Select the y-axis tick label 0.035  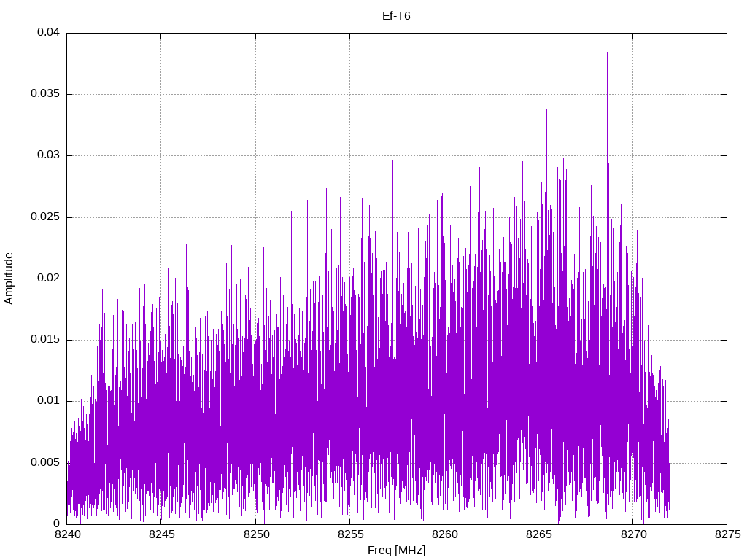[x=45, y=94]
